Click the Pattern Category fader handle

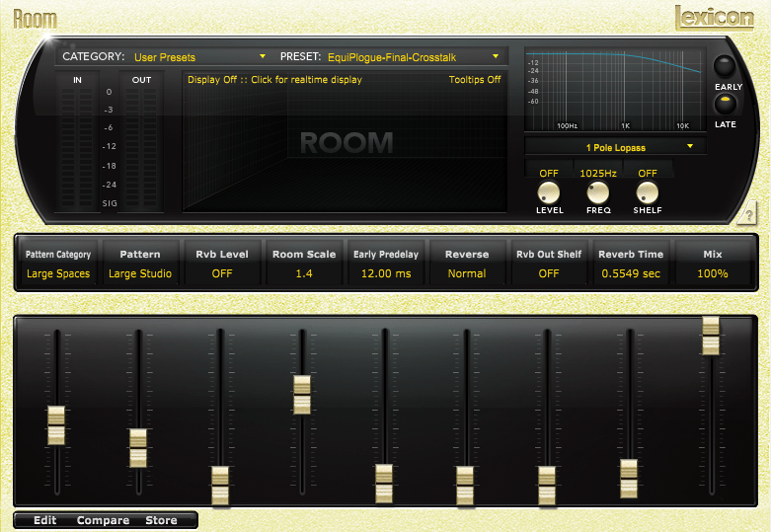(56, 425)
